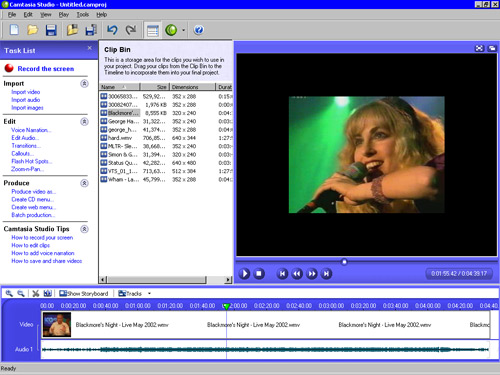Viewport: 500px width, 375px height.
Task: Open the File menu
Action: 12,15
